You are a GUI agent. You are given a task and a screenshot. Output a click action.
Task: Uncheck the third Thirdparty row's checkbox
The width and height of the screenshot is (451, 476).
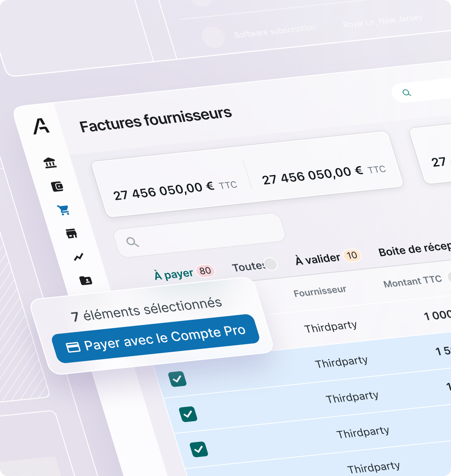(x=188, y=414)
